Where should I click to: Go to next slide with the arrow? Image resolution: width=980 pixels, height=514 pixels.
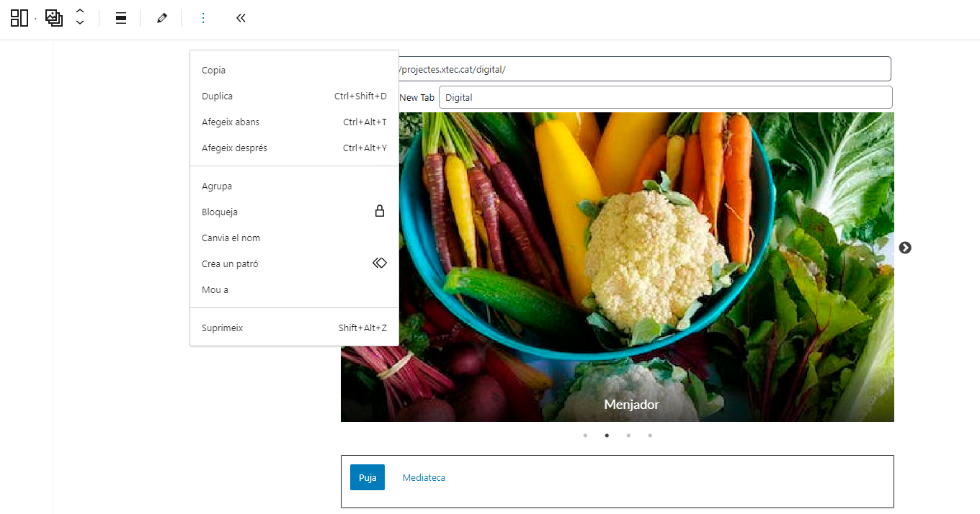point(905,248)
